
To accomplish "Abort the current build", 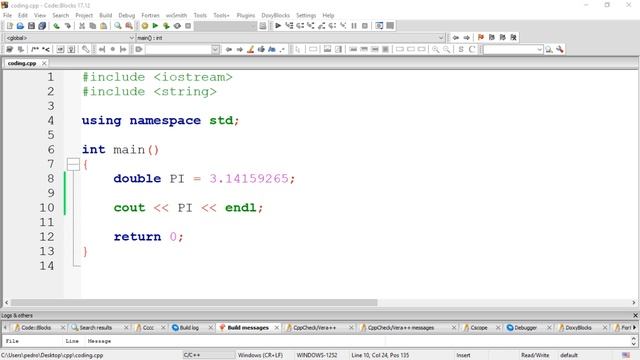I will pos(188,26).
